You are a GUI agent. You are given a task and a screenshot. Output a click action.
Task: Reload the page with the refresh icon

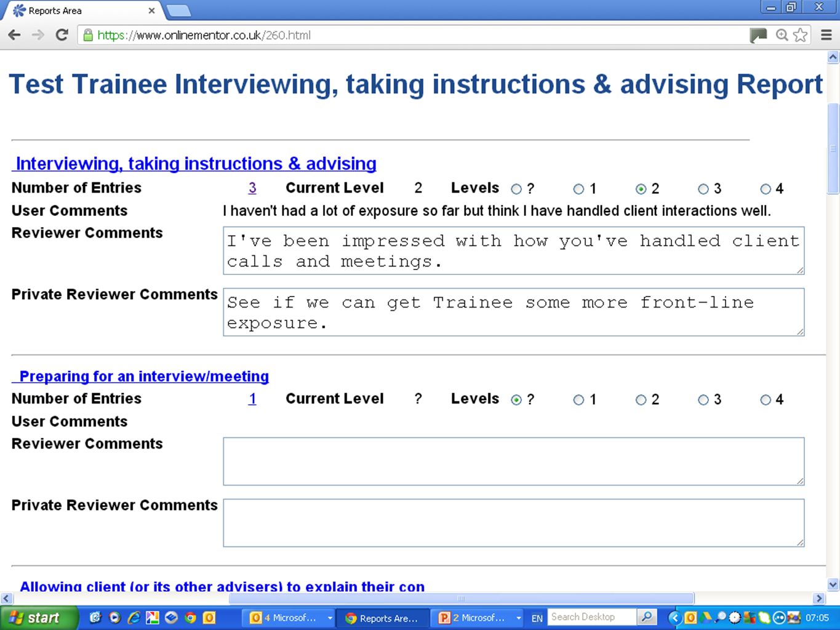point(62,35)
